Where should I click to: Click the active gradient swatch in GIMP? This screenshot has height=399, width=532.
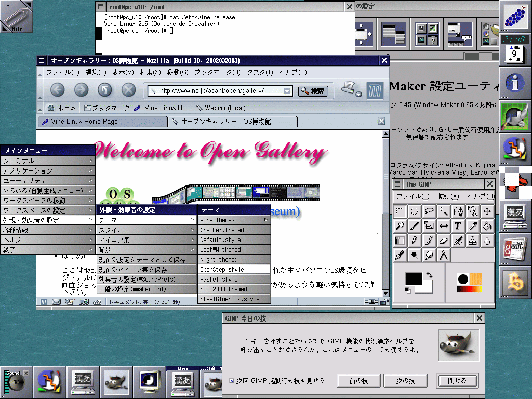470,289
